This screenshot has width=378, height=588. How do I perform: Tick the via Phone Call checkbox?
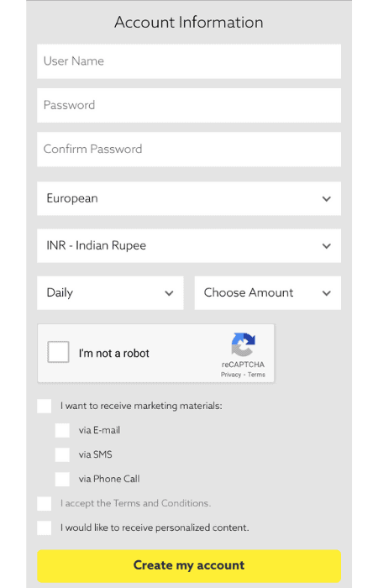coord(62,480)
